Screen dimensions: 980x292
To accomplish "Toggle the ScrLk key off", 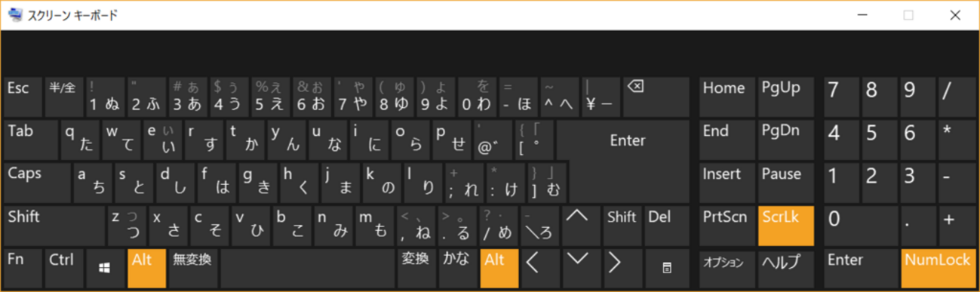I will tap(785, 225).
